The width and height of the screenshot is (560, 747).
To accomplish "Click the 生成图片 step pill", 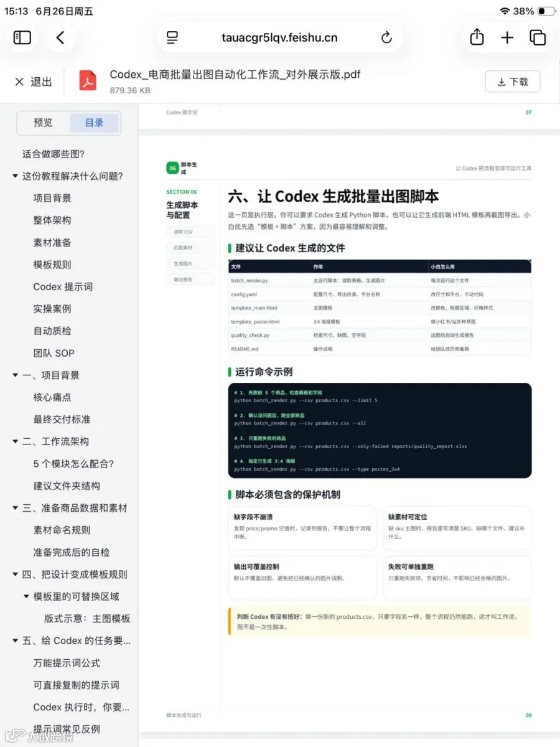I will click(x=190, y=263).
